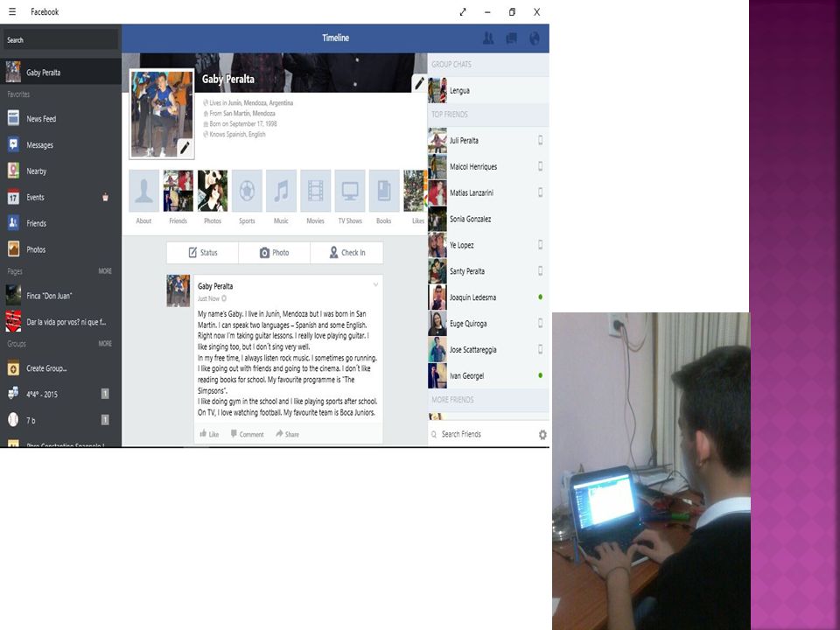Viewport: 840px width, 630px height.
Task: Open chat with Ivan Georgel
Action: tap(488, 376)
